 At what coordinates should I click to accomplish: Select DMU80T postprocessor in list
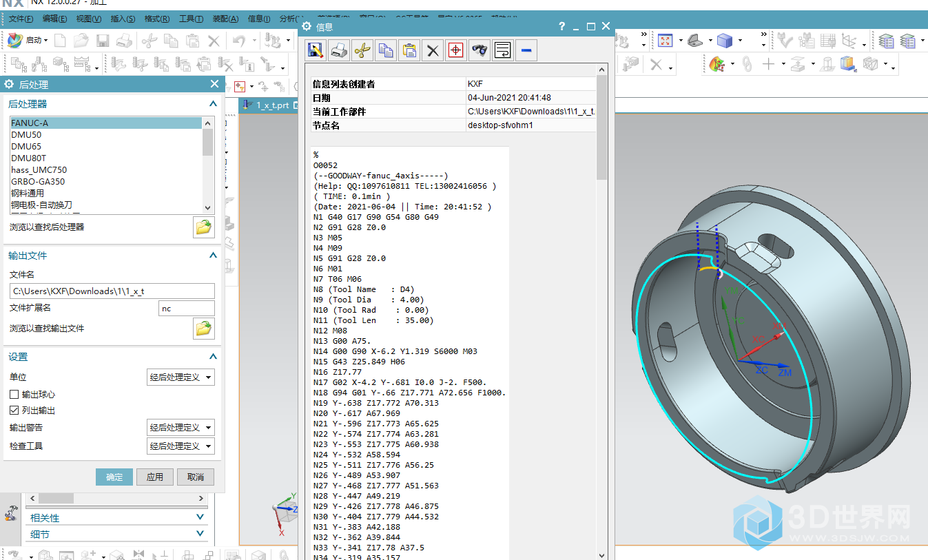coord(105,158)
